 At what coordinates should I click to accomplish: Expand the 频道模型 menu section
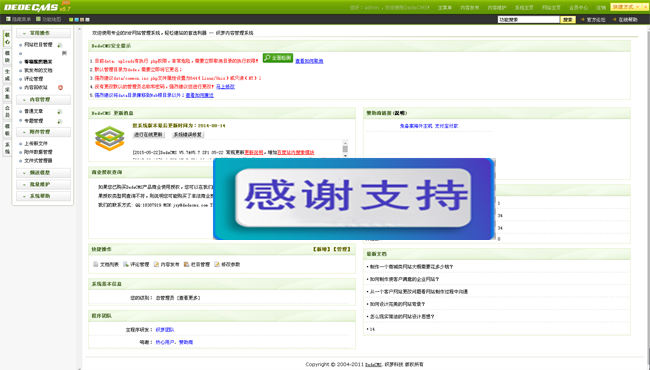coord(43,172)
